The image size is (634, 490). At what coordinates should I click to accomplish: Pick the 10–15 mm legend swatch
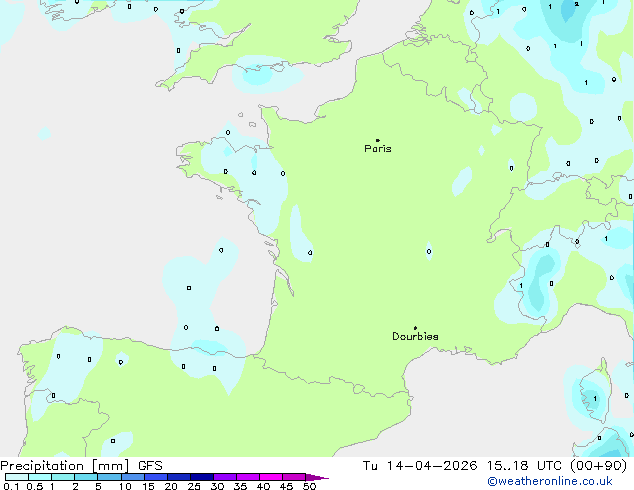[132, 477]
